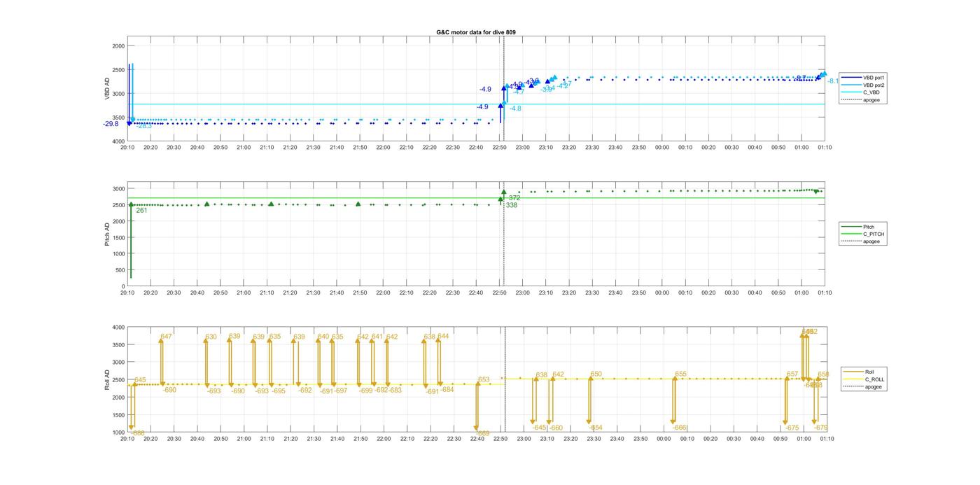Image resolution: width=980 pixels, height=485 pixels.
Task: Click the "655" roll value label
Action: coord(680,374)
